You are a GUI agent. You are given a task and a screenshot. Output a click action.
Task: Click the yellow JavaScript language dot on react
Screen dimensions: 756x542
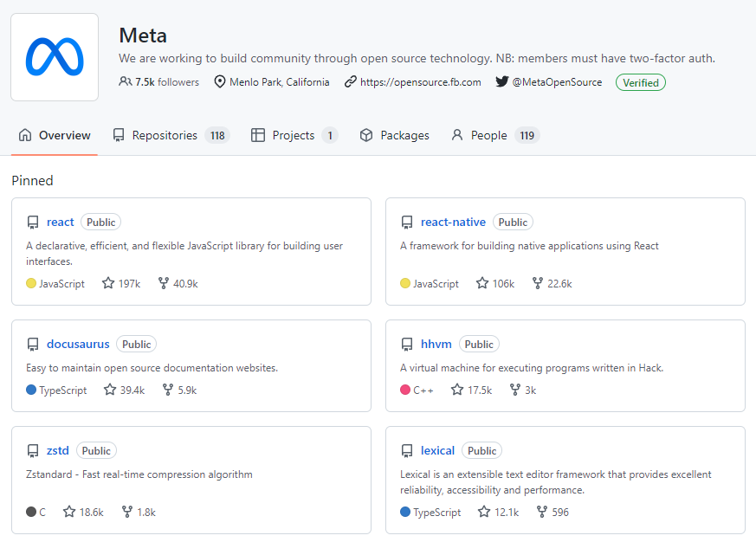(31, 283)
